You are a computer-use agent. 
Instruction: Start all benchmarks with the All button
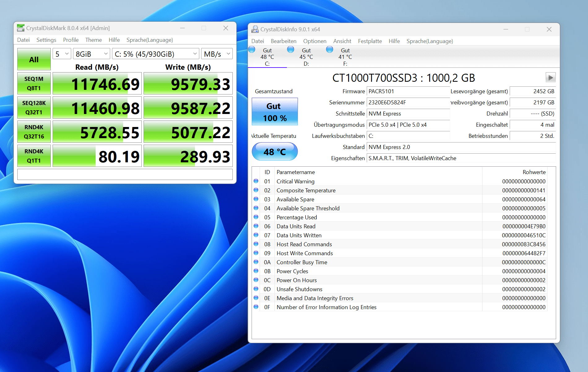pos(34,59)
